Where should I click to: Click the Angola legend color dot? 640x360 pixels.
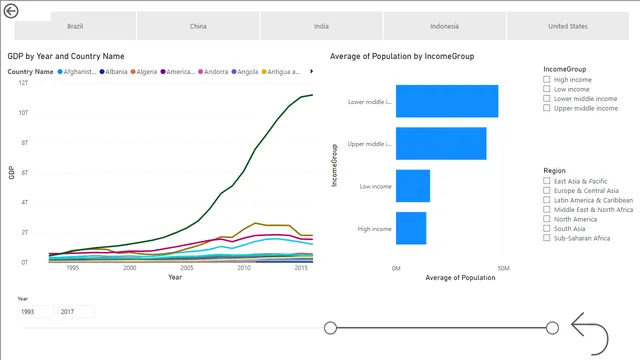[x=234, y=72]
